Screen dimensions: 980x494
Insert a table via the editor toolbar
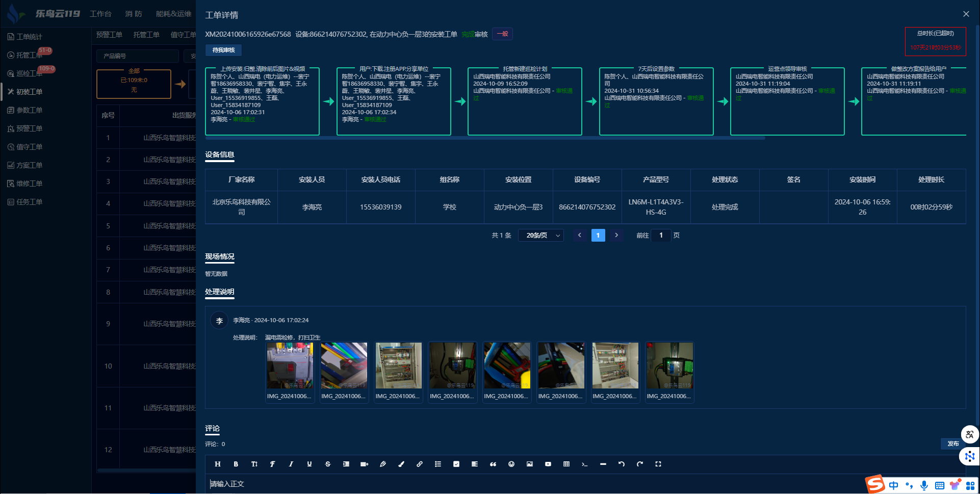click(x=566, y=464)
